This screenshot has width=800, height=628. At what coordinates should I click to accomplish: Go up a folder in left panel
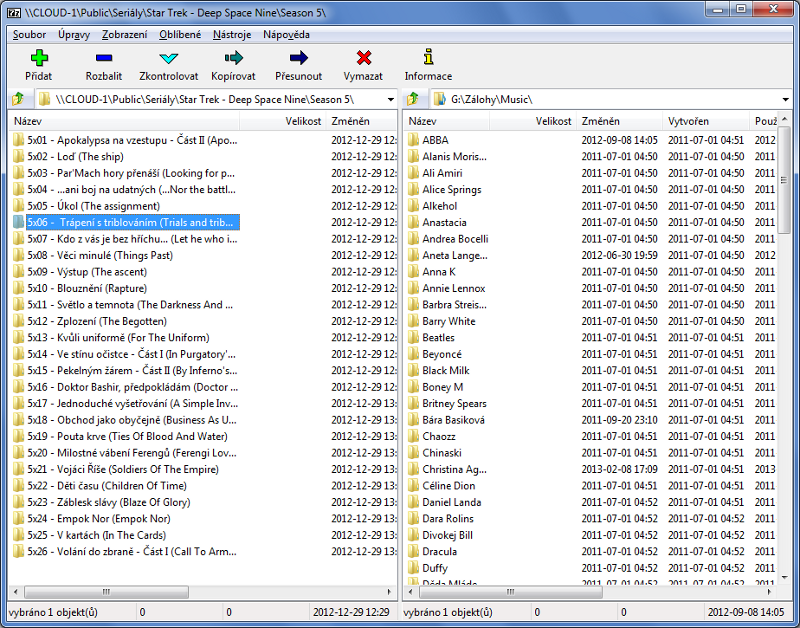17,100
